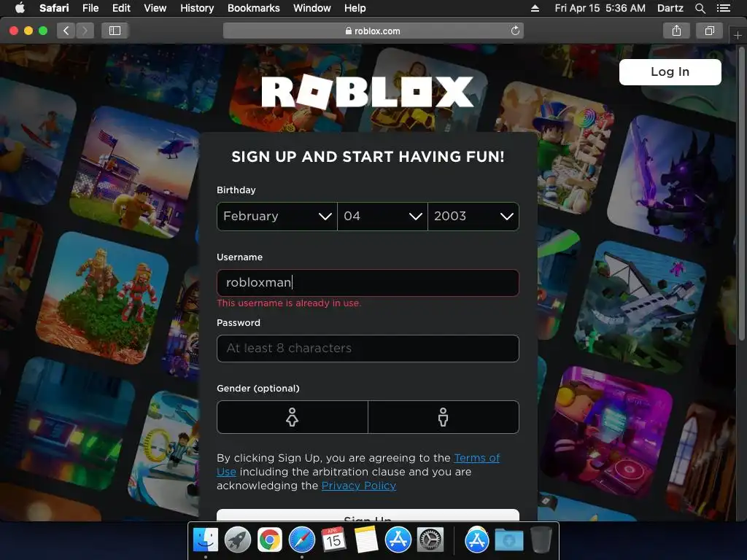Click the page vertical scrollbar
Image resolution: width=747 pixels, height=560 pixels.
[742, 194]
